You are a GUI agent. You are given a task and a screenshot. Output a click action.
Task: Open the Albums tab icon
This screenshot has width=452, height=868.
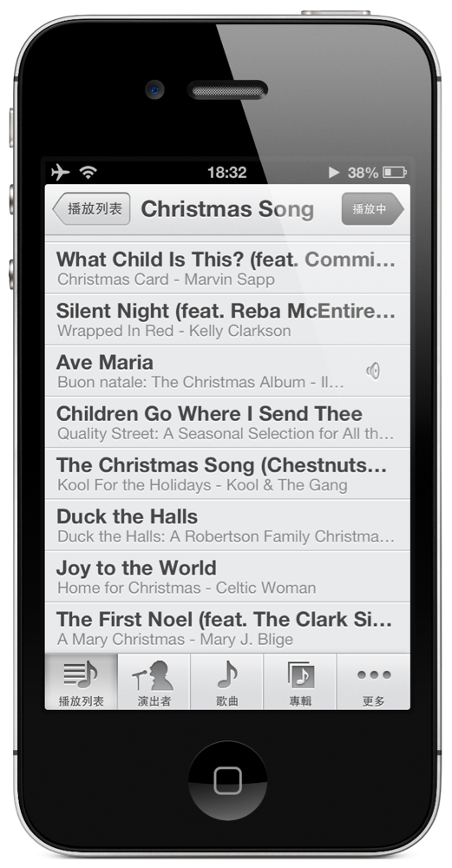coord(300,674)
